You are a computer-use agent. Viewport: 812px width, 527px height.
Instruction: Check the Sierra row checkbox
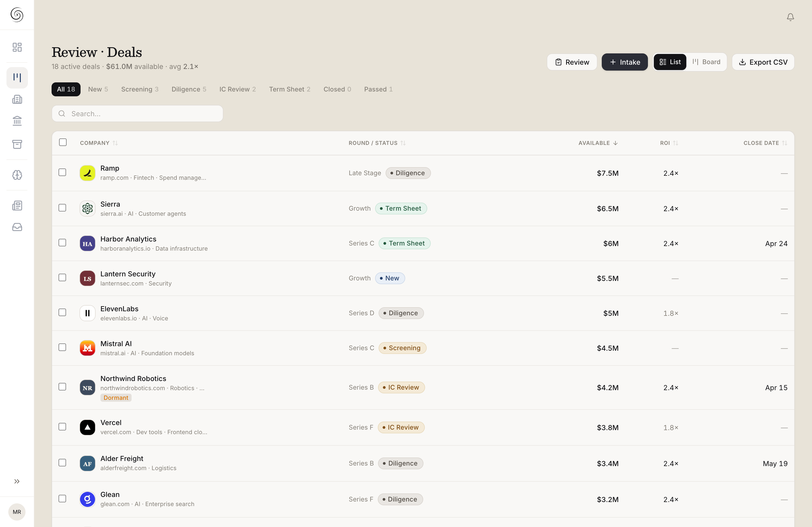[63, 208]
